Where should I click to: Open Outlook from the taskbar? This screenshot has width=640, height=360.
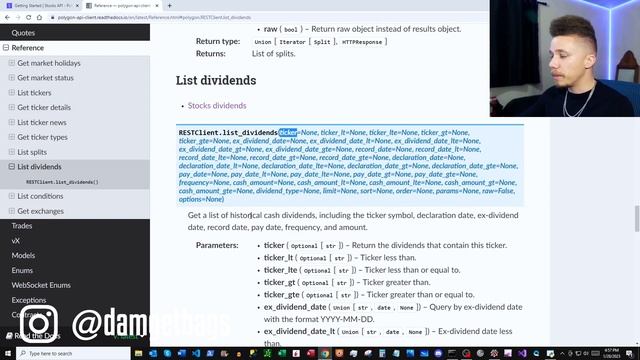click(153, 353)
